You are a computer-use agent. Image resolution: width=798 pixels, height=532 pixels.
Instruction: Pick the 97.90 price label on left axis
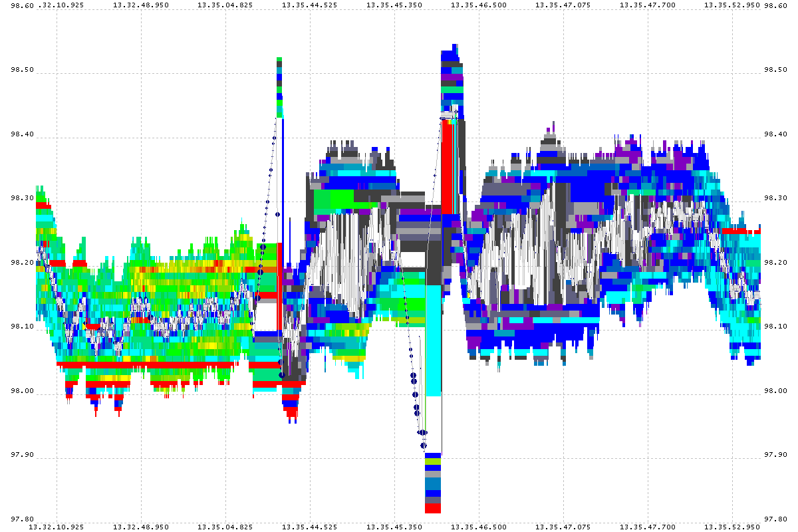pos(24,455)
